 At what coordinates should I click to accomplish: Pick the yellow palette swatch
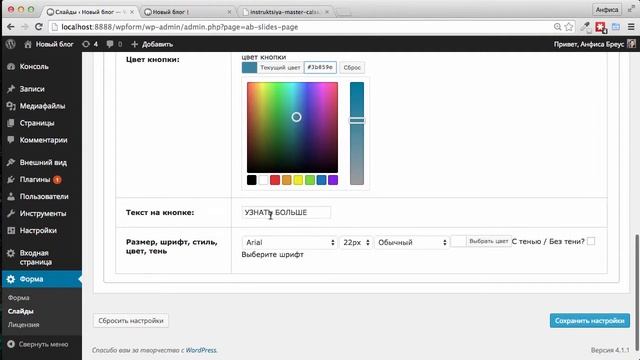298,180
